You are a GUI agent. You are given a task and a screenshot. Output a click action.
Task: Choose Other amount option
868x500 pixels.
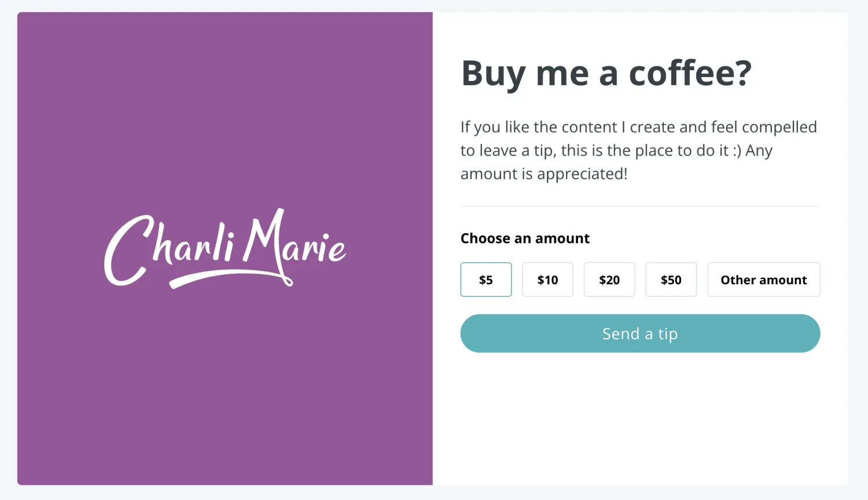click(763, 280)
